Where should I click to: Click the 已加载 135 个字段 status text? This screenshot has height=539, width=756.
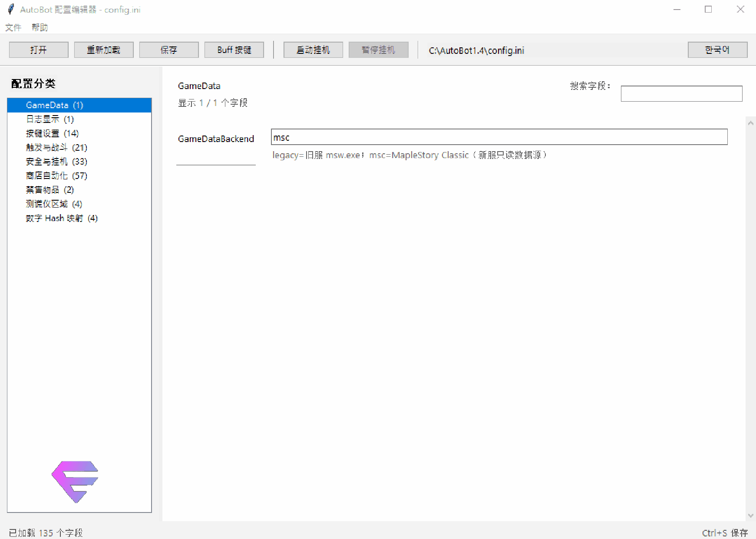coord(46,533)
